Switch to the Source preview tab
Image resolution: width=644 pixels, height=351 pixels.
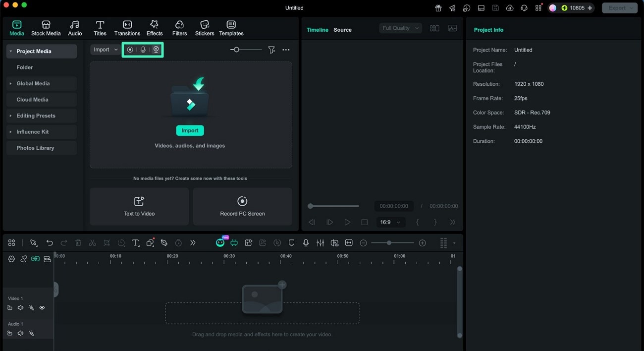coord(342,30)
